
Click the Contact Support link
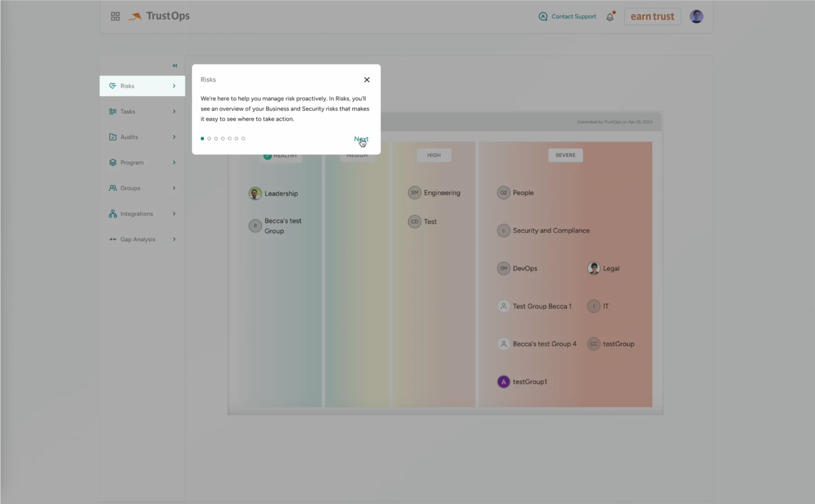pyautogui.click(x=573, y=16)
